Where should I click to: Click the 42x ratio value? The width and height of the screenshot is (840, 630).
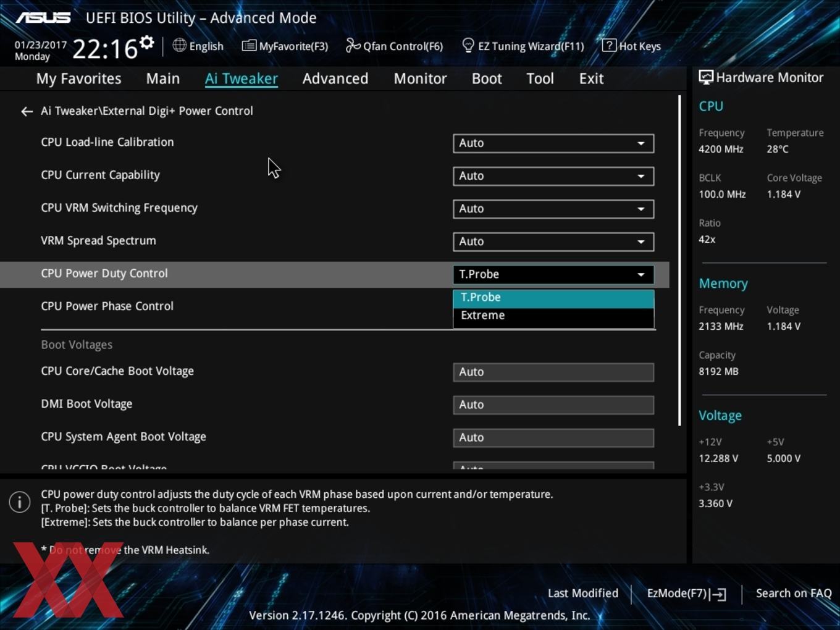(x=707, y=239)
